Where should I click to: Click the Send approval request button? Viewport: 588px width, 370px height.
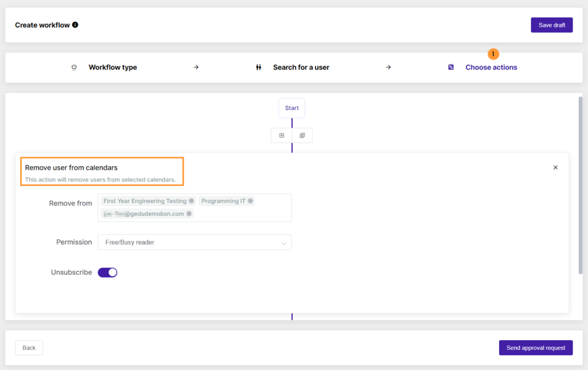click(x=535, y=348)
